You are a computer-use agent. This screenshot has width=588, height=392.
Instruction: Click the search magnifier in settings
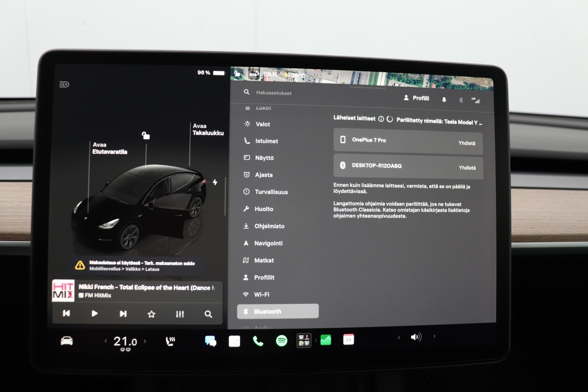(x=246, y=92)
